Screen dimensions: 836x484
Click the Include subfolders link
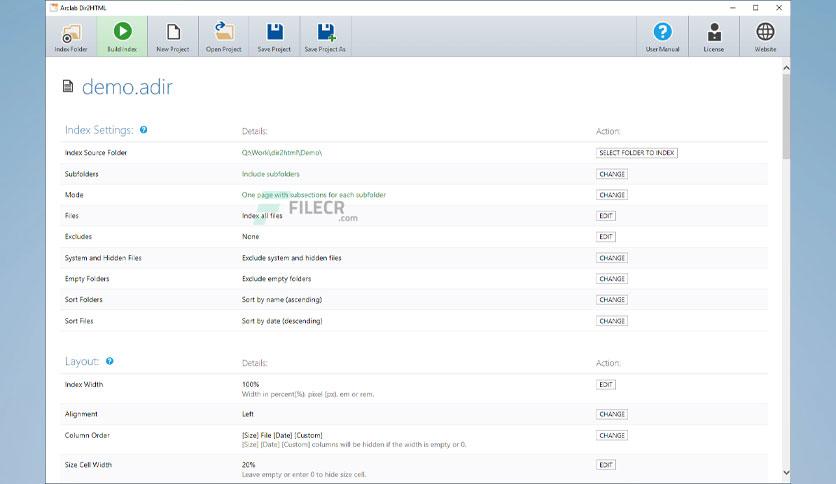pyautogui.click(x=270, y=174)
